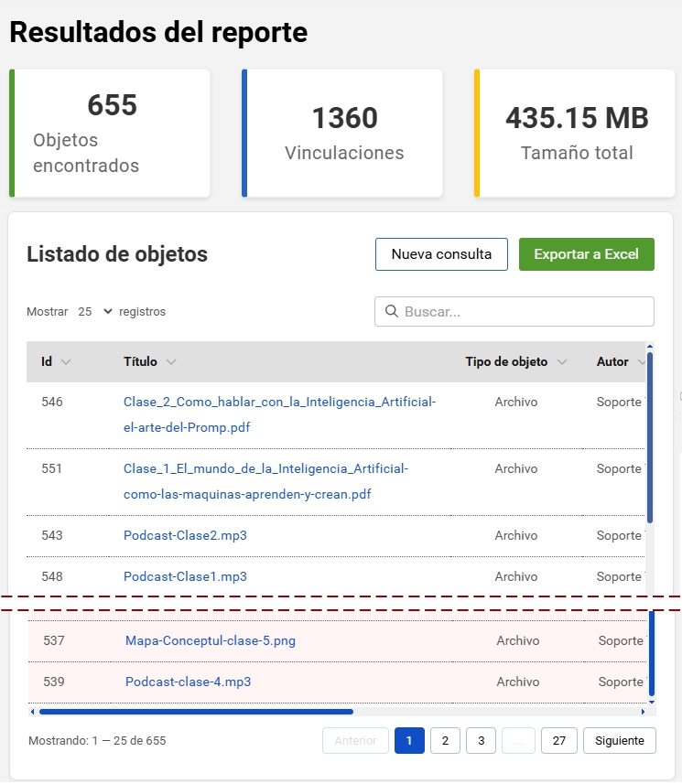The image size is (682, 784).
Task: Sort by the Tipo de objeto chevron
Action: [x=561, y=362]
